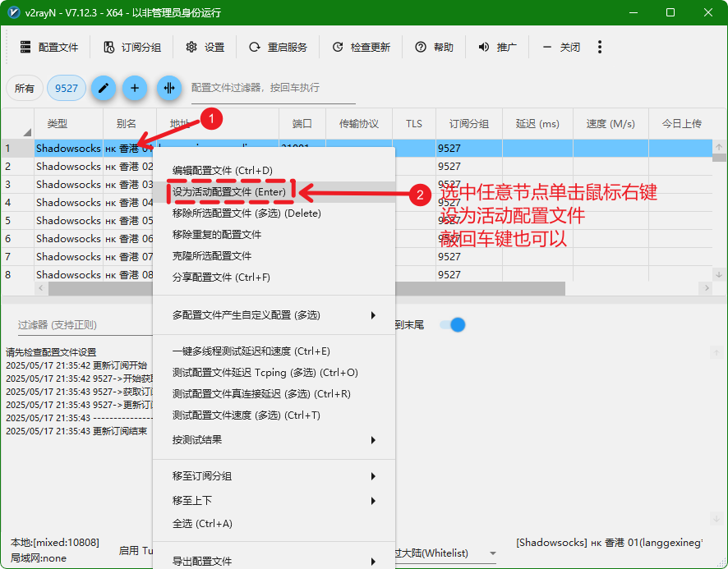
Task: Open the 绕过大陆(Whitelist) routing dropdown
Action: pos(445,553)
